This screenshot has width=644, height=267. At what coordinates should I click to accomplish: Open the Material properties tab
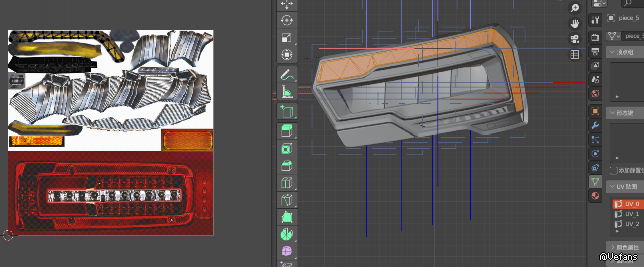point(595,195)
